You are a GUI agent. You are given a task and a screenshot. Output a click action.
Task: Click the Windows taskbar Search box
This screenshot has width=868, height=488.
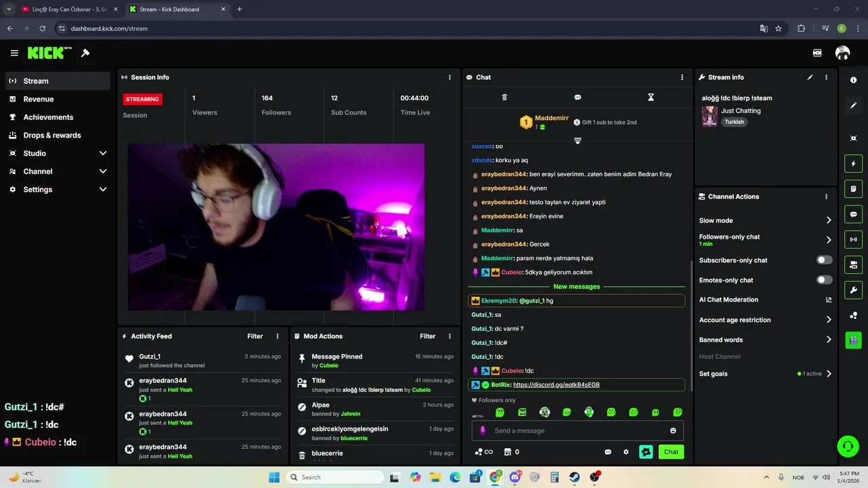coord(335,477)
